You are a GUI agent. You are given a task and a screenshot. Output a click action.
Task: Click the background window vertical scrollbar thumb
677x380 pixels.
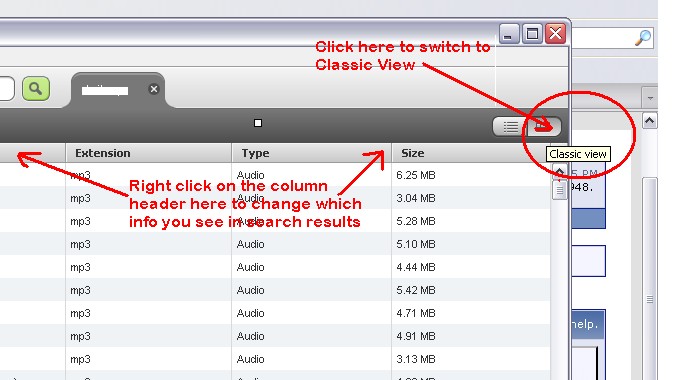pyautogui.click(x=650, y=299)
